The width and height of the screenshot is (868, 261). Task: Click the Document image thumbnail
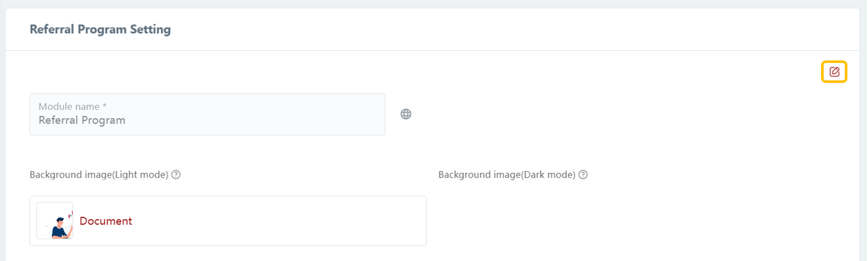(x=55, y=221)
